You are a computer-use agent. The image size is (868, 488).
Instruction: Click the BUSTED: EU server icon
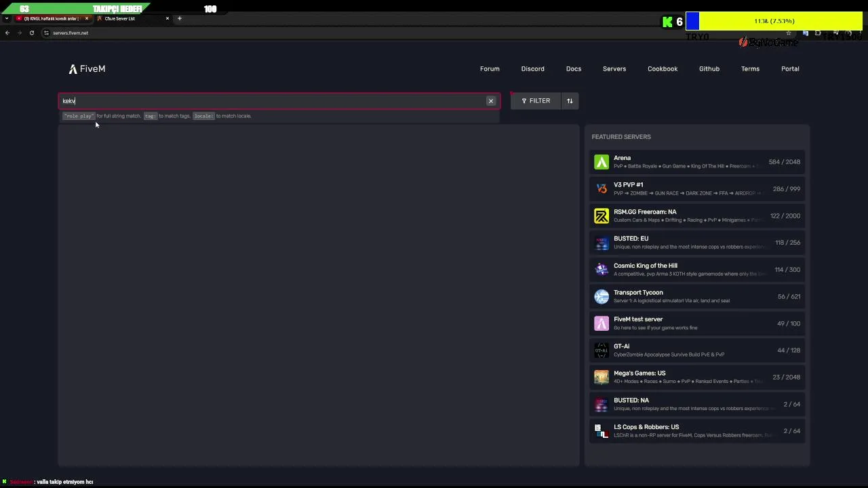tap(601, 243)
